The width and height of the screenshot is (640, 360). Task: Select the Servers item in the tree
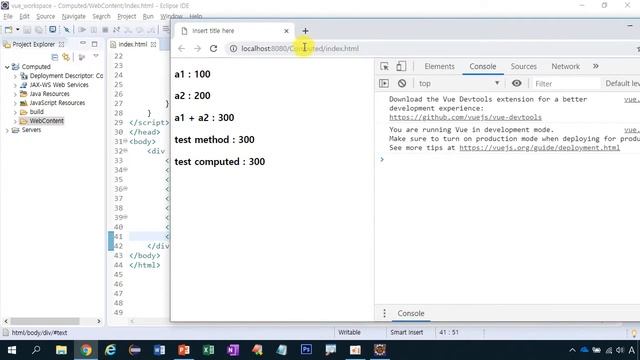point(31,130)
